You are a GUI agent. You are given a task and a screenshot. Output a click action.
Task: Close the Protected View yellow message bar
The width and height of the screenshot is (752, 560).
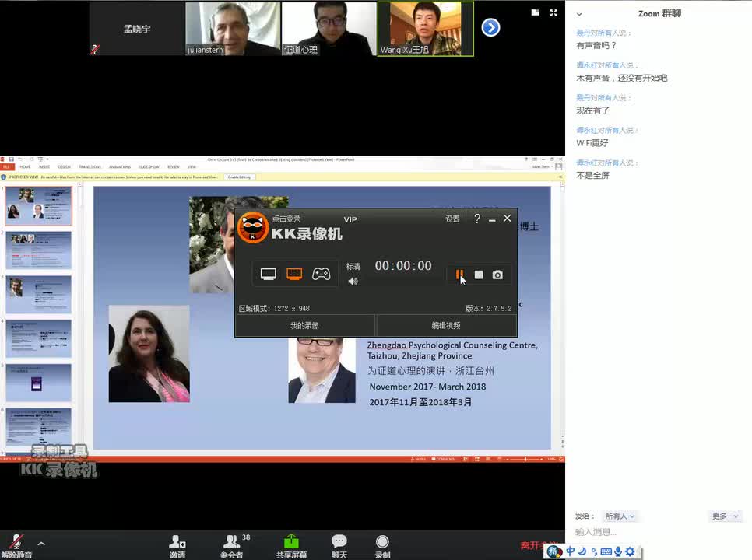coord(560,177)
